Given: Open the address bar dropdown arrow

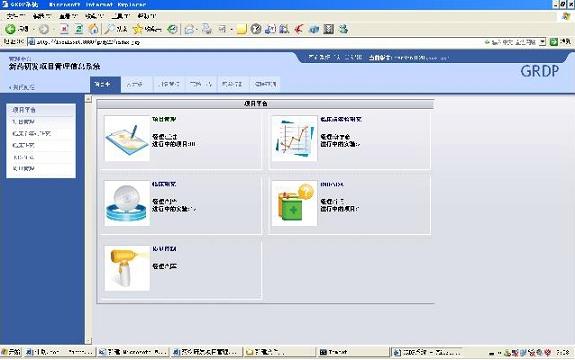Looking at the screenshot, I should click(x=542, y=42).
